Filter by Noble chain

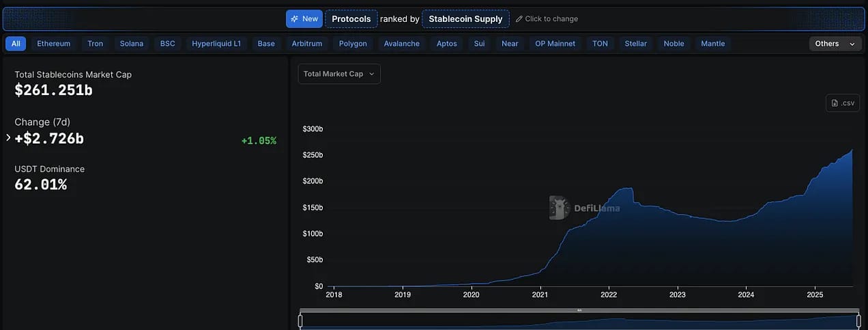[x=674, y=44]
